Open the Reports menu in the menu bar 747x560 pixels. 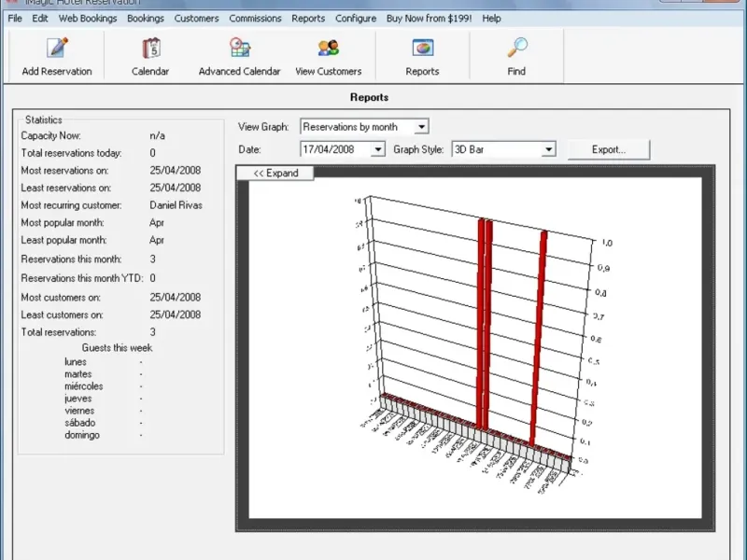click(x=308, y=19)
